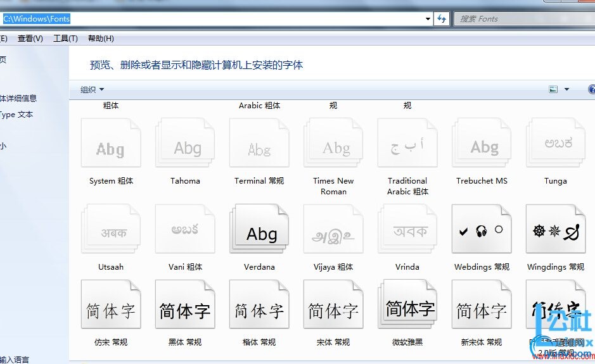Select the 黑体 常规 font icon
Screen dimensions: 595x364
185,304
